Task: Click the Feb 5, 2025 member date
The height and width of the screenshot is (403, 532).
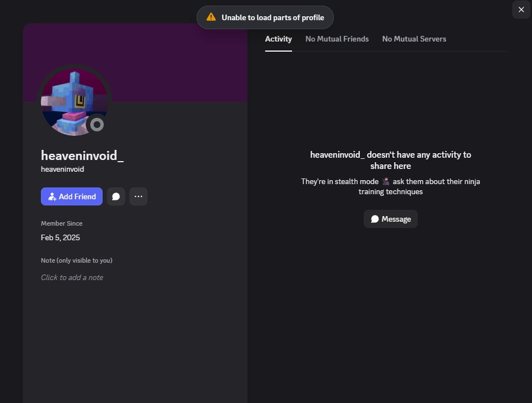Action: (x=61, y=237)
